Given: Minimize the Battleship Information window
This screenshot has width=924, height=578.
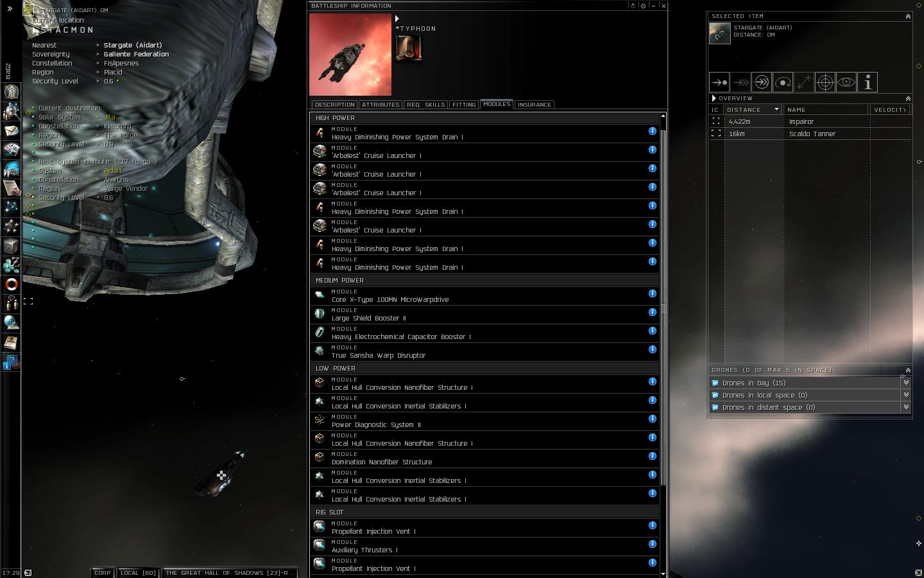Looking at the screenshot, I should point(653,6).
